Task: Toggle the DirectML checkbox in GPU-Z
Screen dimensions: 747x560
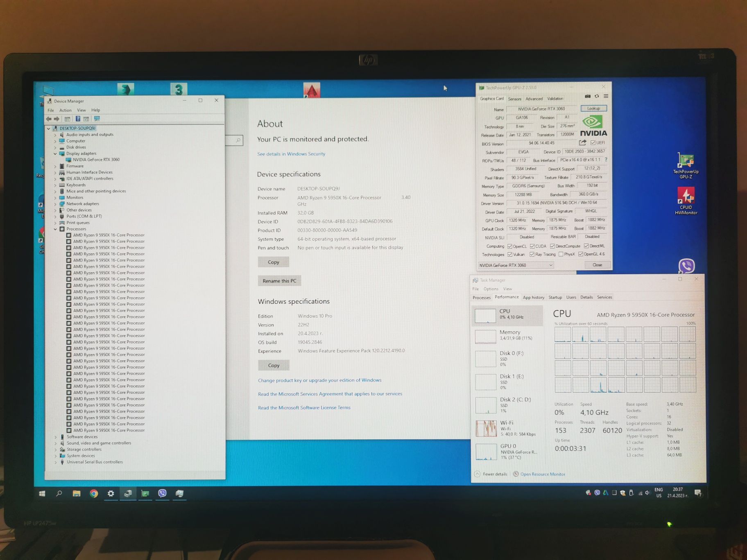Action: point(586,246)
